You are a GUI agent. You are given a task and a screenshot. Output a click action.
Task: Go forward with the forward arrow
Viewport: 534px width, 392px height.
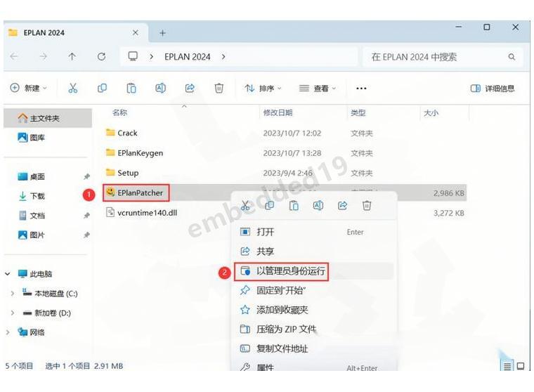44,56
